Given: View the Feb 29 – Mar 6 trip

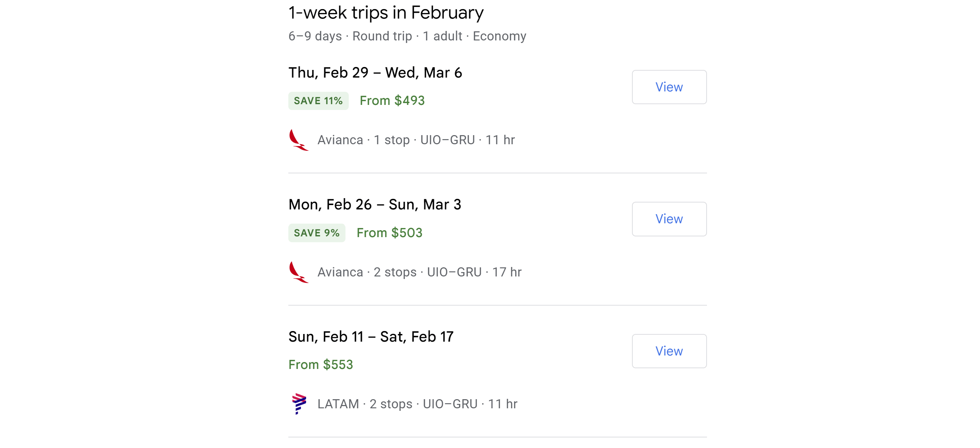Looking at the screenshot, I should tap(669, 87).
